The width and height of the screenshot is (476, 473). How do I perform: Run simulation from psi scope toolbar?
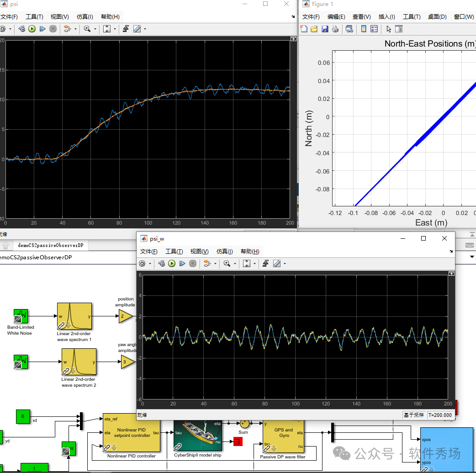click(32, 29)
